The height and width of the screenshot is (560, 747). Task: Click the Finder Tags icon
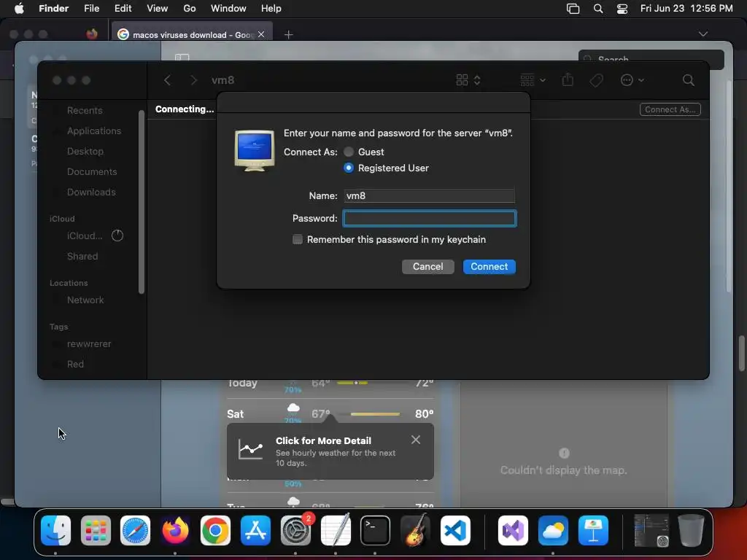(596, 80)
